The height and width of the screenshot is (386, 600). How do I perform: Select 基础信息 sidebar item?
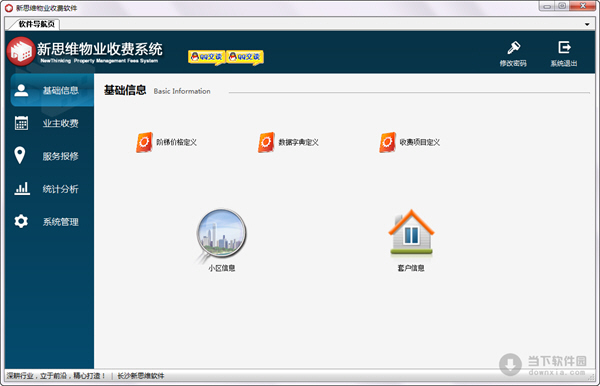(x=52, y=90)
